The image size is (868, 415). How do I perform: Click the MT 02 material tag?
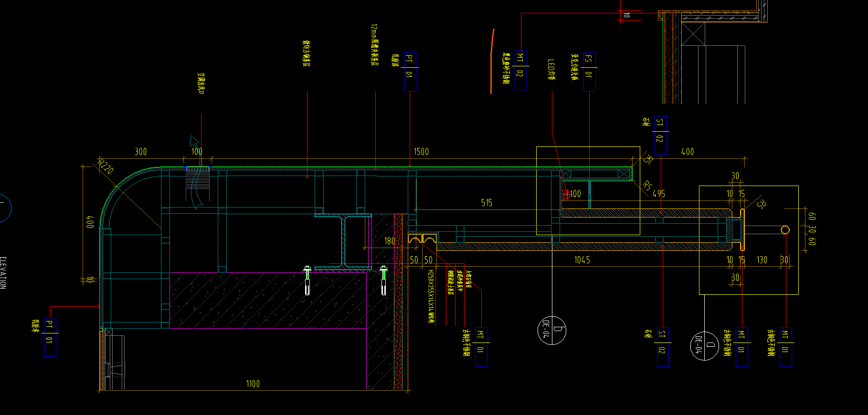click(x=520, y=71)
